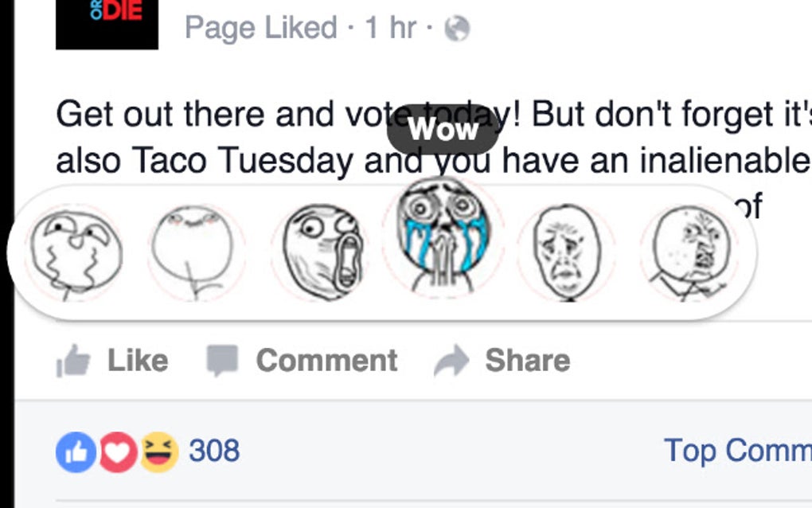Select the crying Wow rage face reaction
The image size is (812, 508).
[x=443, y=239]
